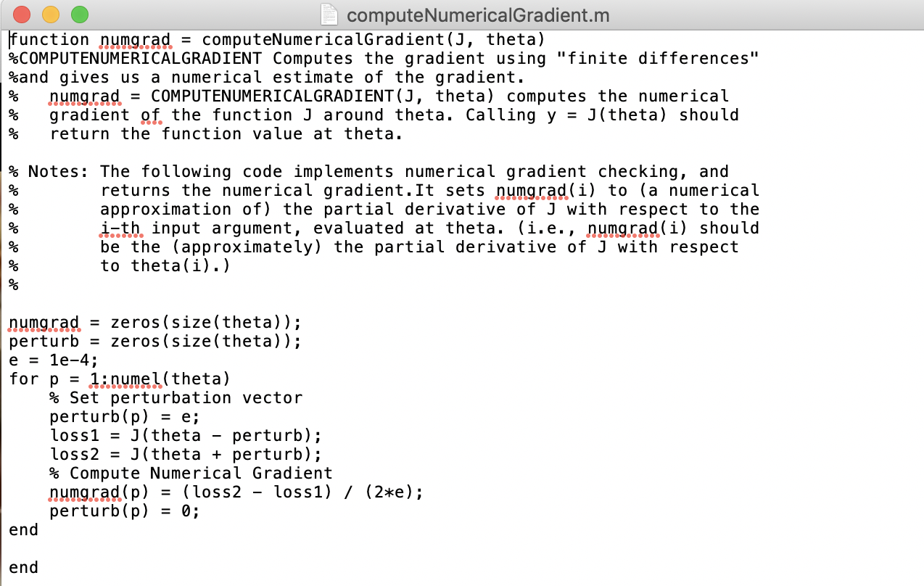Click the "(loss2 - loss1) / (2*e)" expression
Image resolution: width=924 pixels, height=586 pixels.
point(297,492)
